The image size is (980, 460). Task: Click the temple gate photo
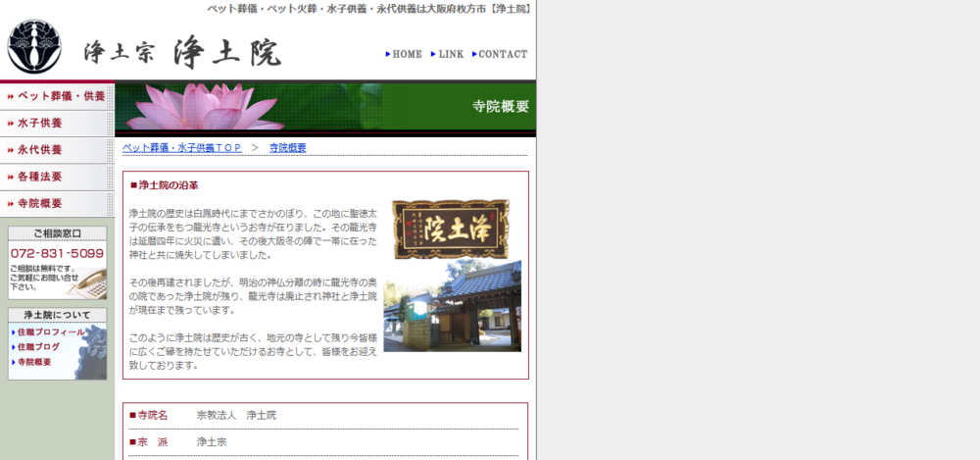[x=452, y=306]
